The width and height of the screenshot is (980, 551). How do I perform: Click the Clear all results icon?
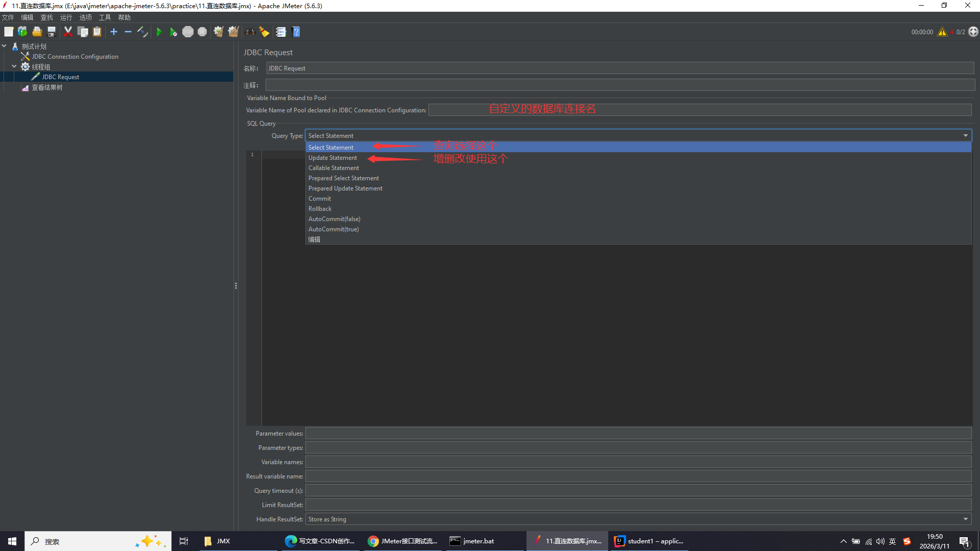pyautogui.click(x=233, y=32)
